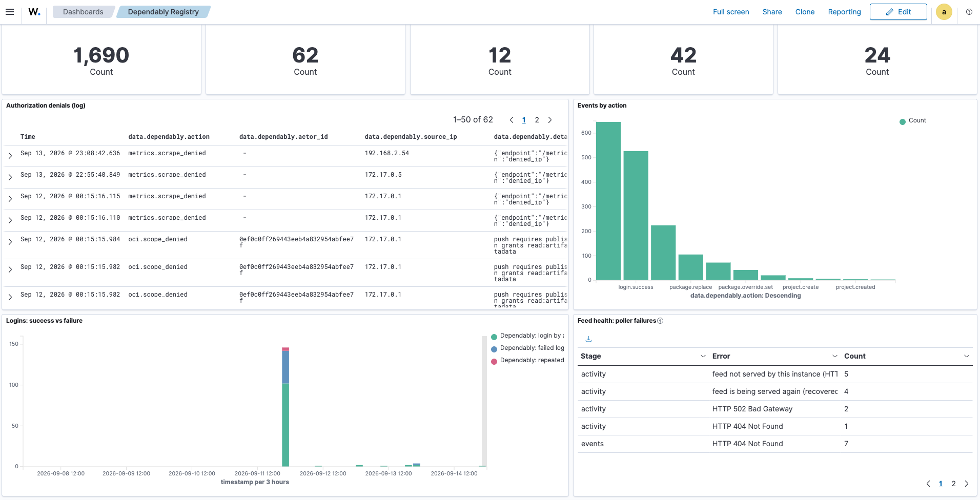
Task: Click the Logins: success vs failure title
Action: [44, 321]
